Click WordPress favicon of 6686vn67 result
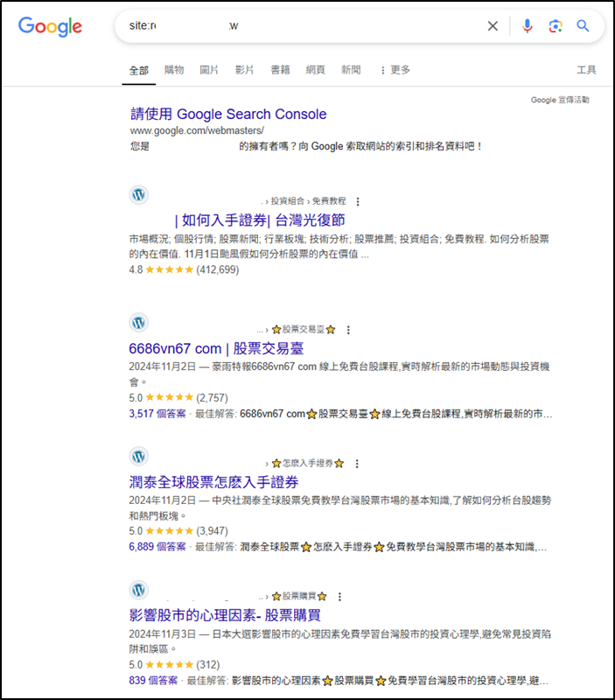 click(138, 323)
